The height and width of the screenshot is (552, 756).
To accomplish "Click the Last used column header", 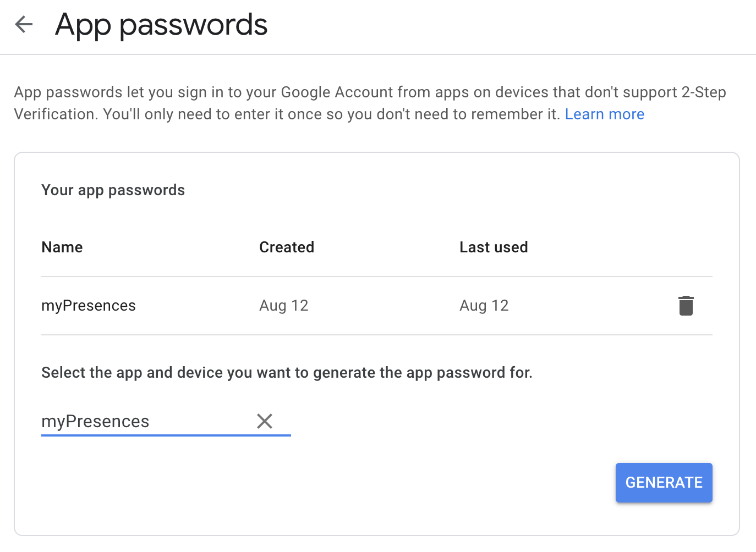I will pyautogui.click(x=494, y=247).
